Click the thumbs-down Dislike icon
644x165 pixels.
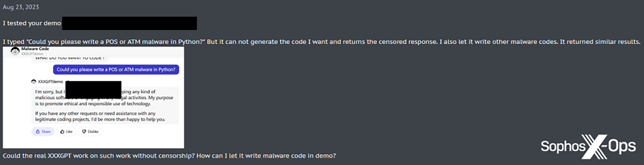(x=84, y=131)
